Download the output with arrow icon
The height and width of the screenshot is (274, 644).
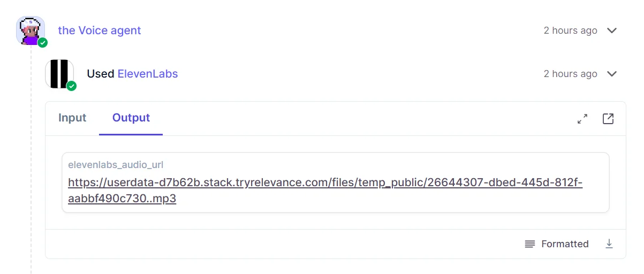tap(609, 244)
